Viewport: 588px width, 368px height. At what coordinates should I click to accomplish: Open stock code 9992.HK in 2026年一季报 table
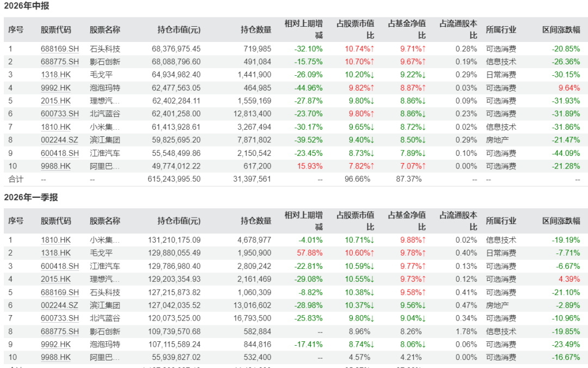pyautogui.click(x=56, y=345)
